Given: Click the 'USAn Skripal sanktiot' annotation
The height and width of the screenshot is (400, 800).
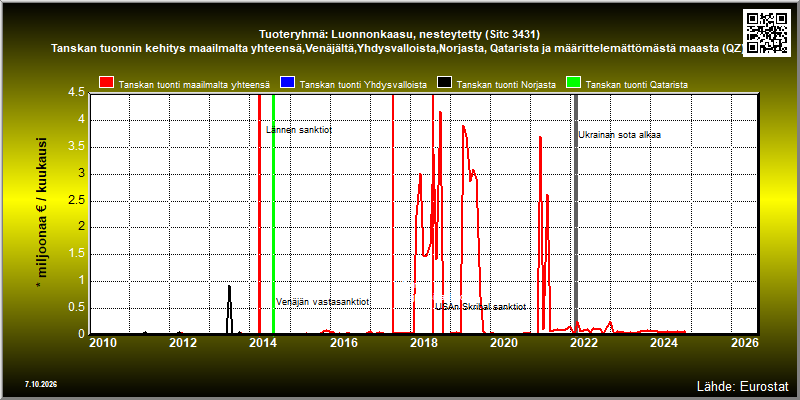Looking at the screenshot, I should point(480,307).
